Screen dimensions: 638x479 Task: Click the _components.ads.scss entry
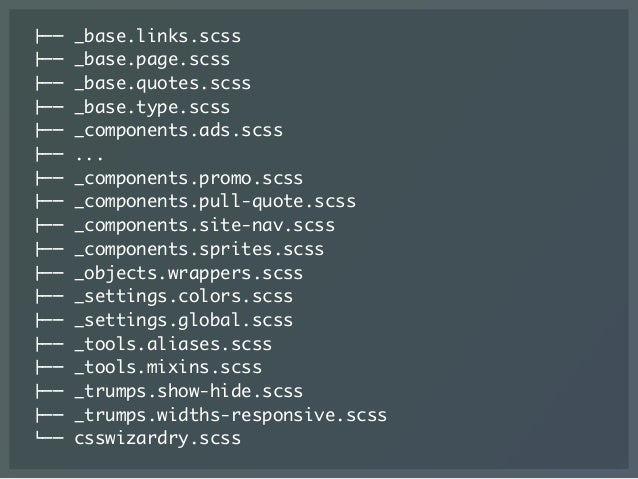(179, 131)
